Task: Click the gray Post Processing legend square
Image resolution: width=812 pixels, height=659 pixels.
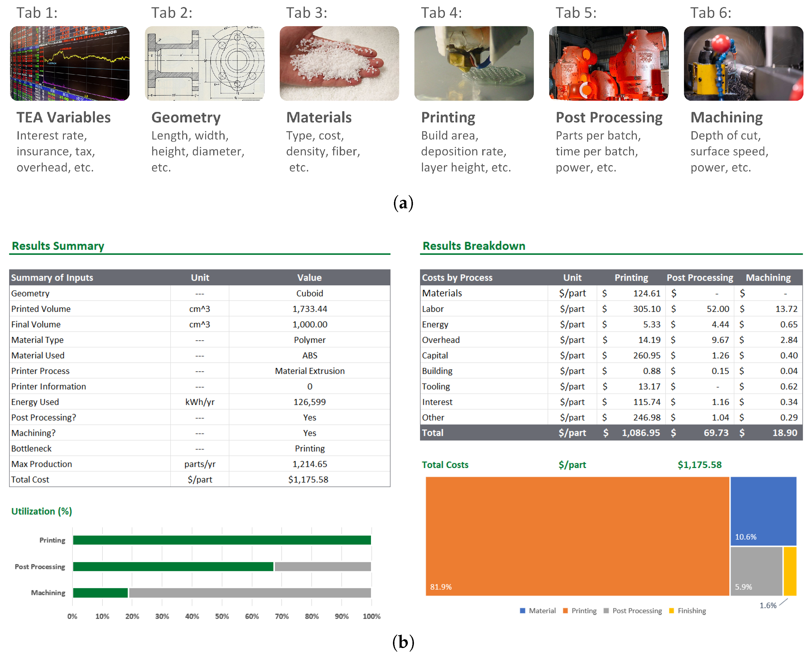Action: coord(606,611)
